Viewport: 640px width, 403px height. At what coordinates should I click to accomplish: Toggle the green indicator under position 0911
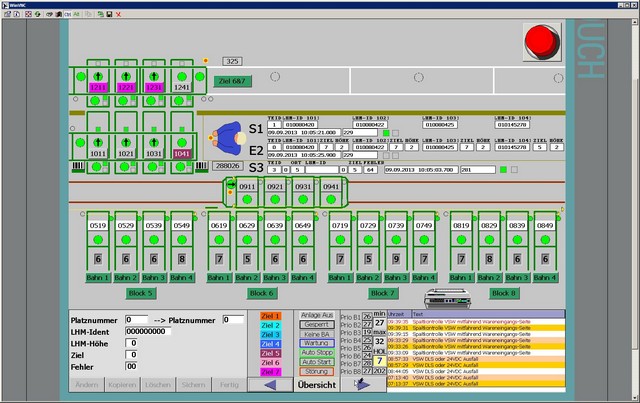point(247,200)
